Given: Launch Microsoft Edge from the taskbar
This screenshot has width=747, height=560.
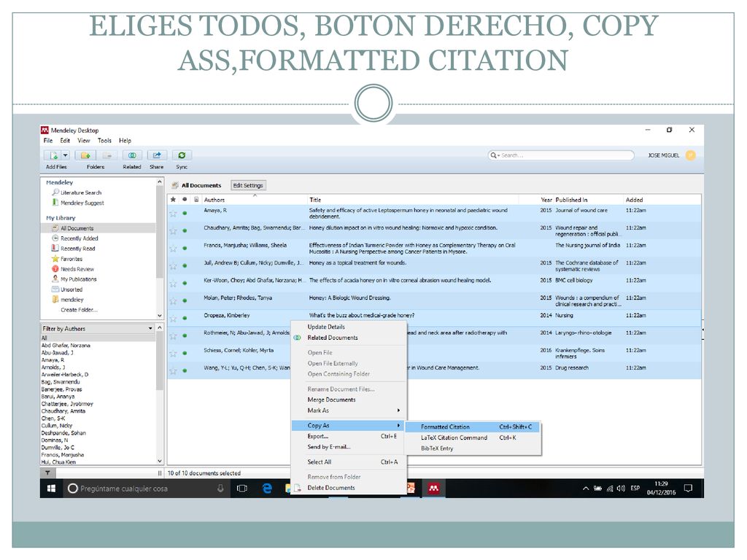Looking at the screenshot, I should coord(267,489).
